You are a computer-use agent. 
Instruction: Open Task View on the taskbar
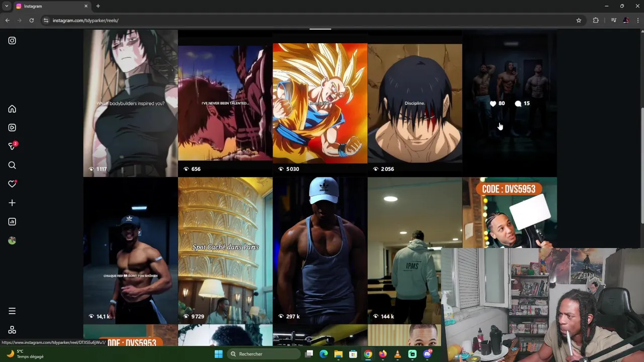[309, 354]
